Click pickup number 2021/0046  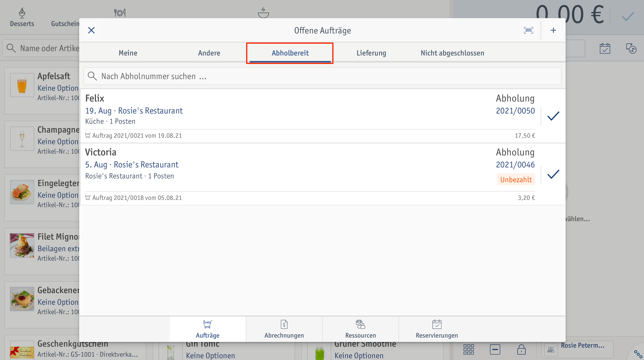(515, 164)
